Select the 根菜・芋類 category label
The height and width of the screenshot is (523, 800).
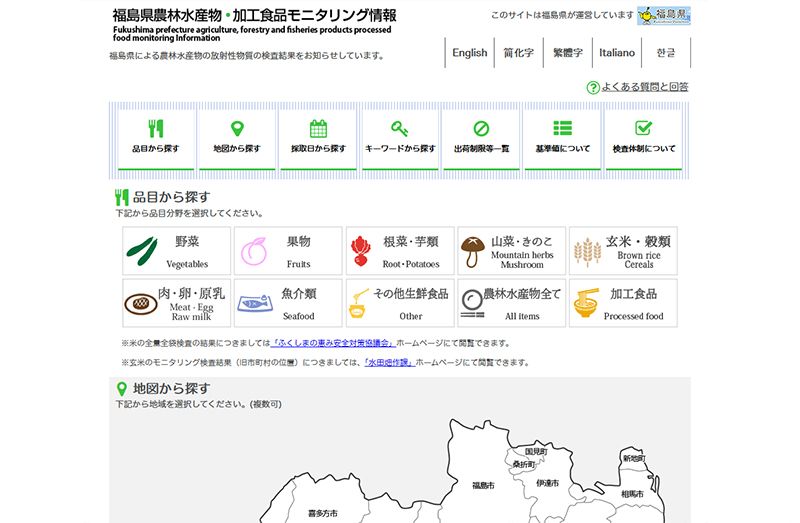411,252
